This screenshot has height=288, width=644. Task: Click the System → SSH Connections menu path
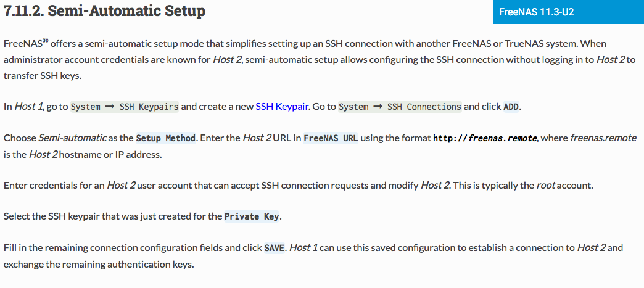400,107
